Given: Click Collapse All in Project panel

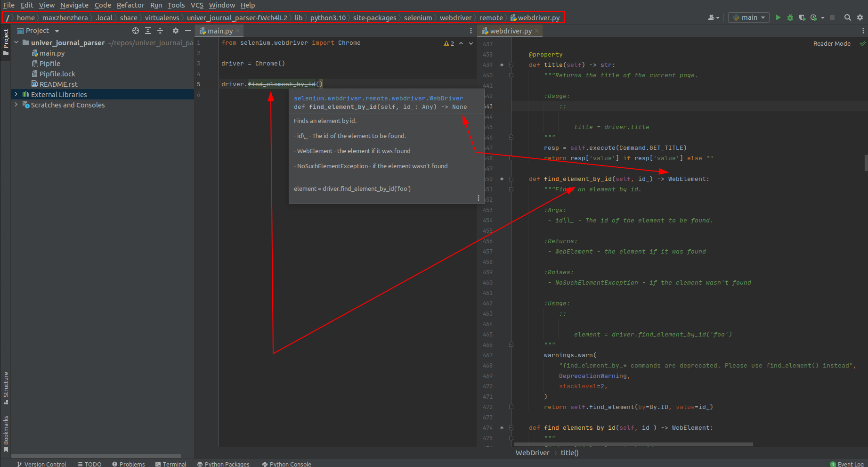Looking at the screenshot, I should (x=160, y=31).
